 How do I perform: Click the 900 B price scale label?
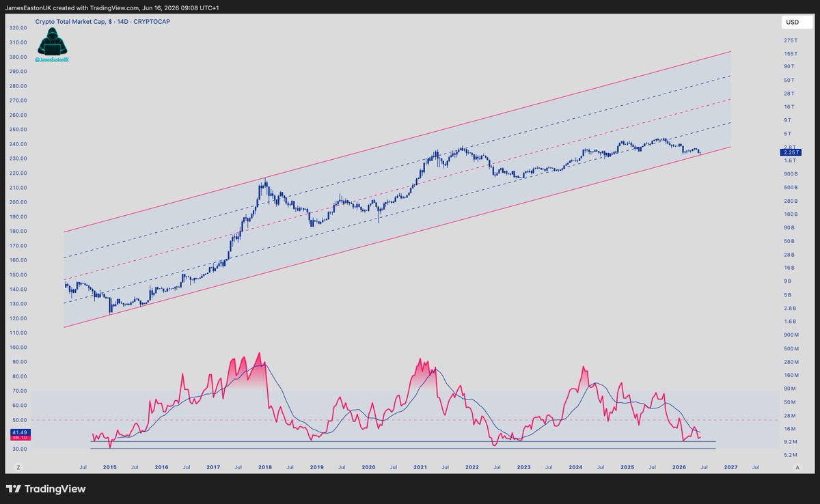(x=791, y=174)
